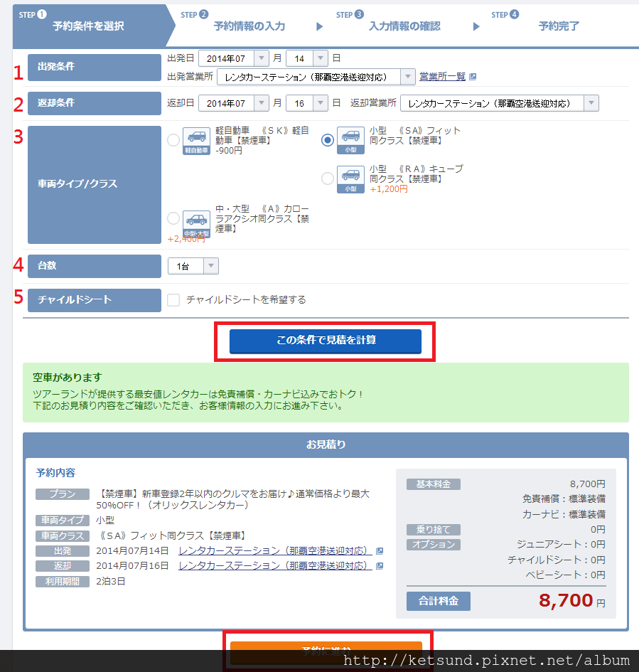Select the RA キューブ radio button
This screenshot has width=639, height=672.
coord(328,178)
